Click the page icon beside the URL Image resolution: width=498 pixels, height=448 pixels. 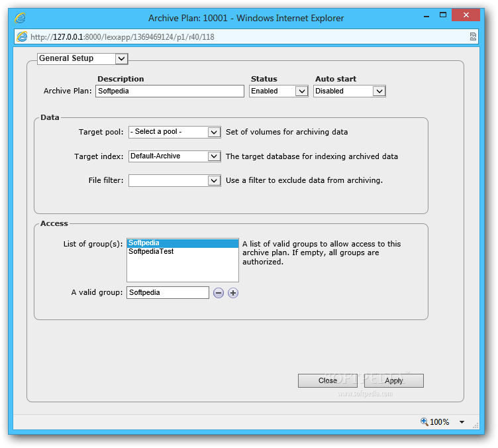tap(22, 37)
